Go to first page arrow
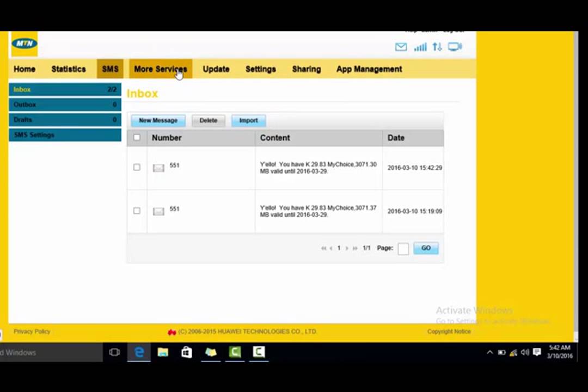 (323, 248)
